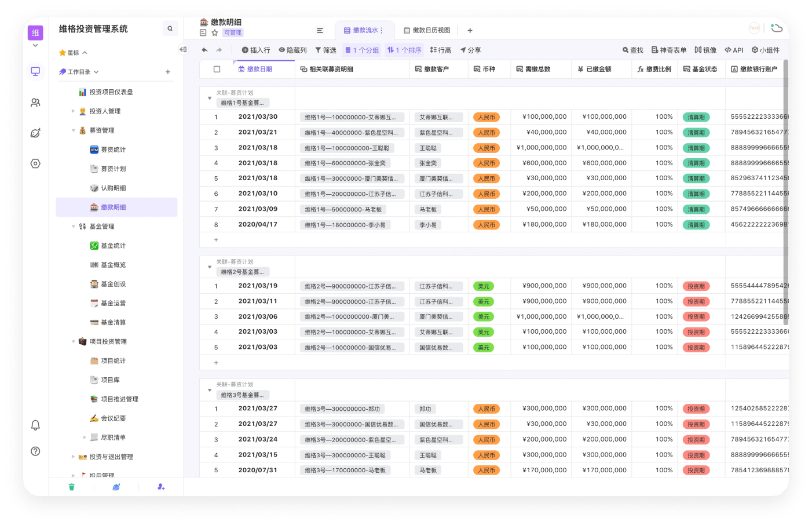Expand the 工作目录 dropdown chevron
This screenshot has width=812, height=525.
[96, 72]
